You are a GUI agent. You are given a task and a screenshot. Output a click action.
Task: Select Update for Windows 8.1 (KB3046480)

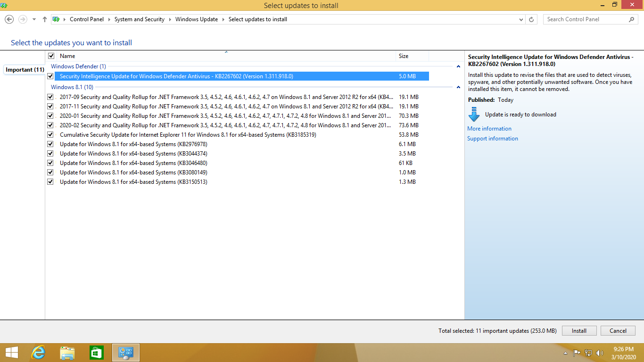133,163
